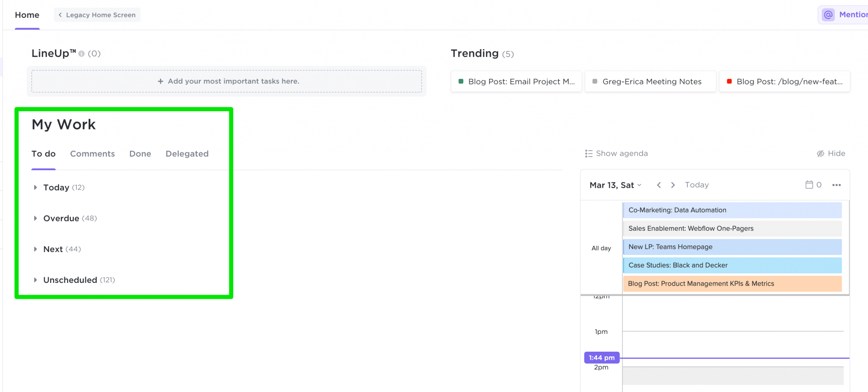Hide the calendar panel
868x392 pixels.
click(831, 154)
